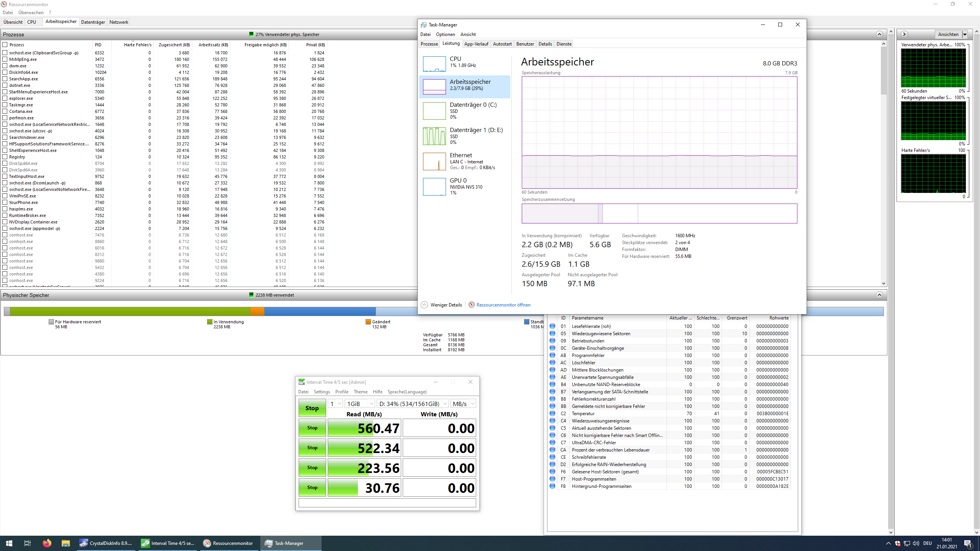This screenshot has height=551, width=980.
Task: Toggle the select-all Prozess header checkbox
Action: 5,45
